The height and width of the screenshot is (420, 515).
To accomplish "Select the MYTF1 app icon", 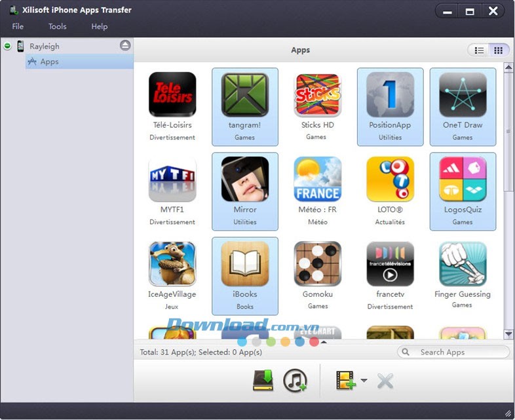I will click(172, 180).
